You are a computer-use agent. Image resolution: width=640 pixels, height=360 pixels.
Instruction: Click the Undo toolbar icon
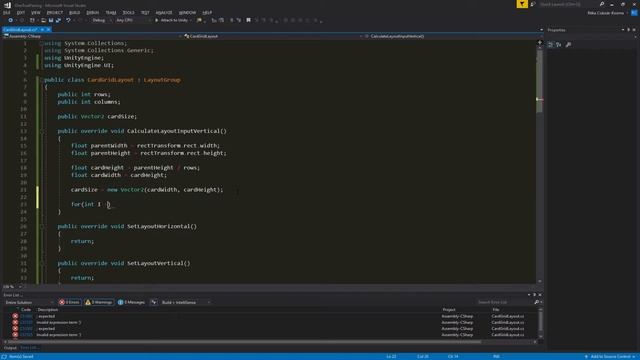pyautogui.click(x=68, y=20)
